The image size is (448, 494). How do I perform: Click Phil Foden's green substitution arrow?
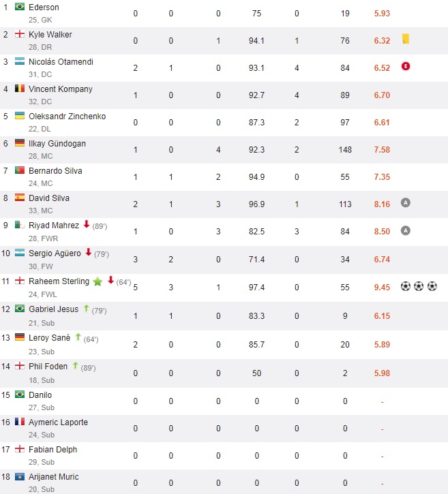(x=76, y=365)
